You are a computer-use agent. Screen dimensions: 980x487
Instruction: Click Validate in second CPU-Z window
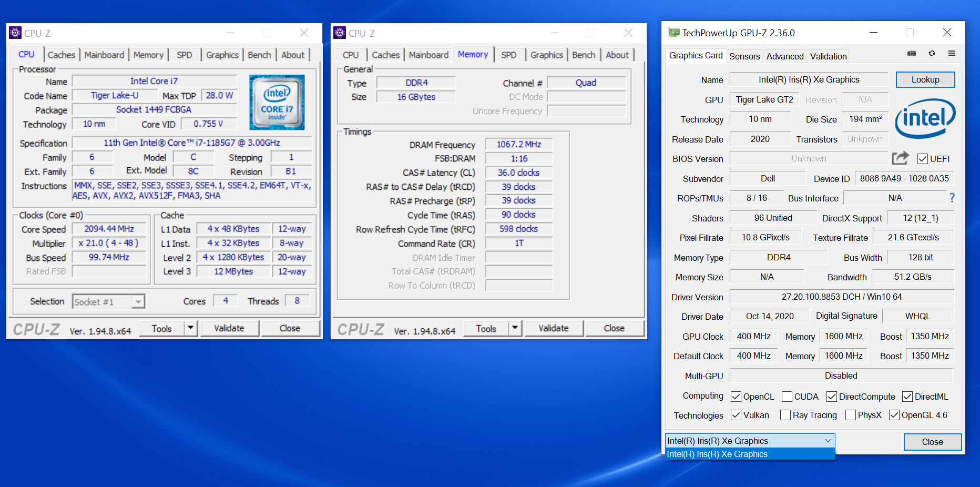[554, 328]
